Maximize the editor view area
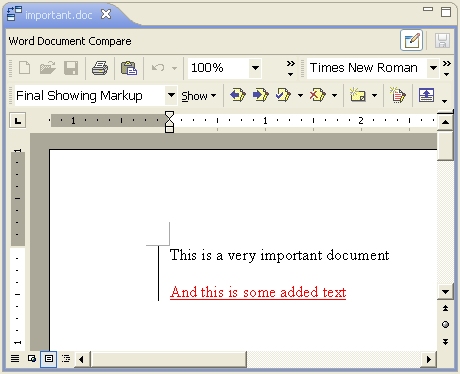Screen dimensions: 460x374 446,12
